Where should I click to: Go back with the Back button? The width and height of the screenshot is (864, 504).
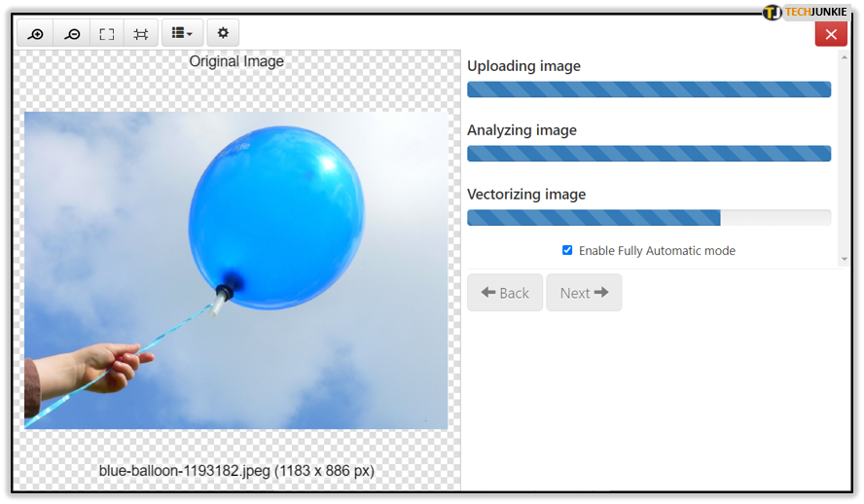tap(505, 293)
